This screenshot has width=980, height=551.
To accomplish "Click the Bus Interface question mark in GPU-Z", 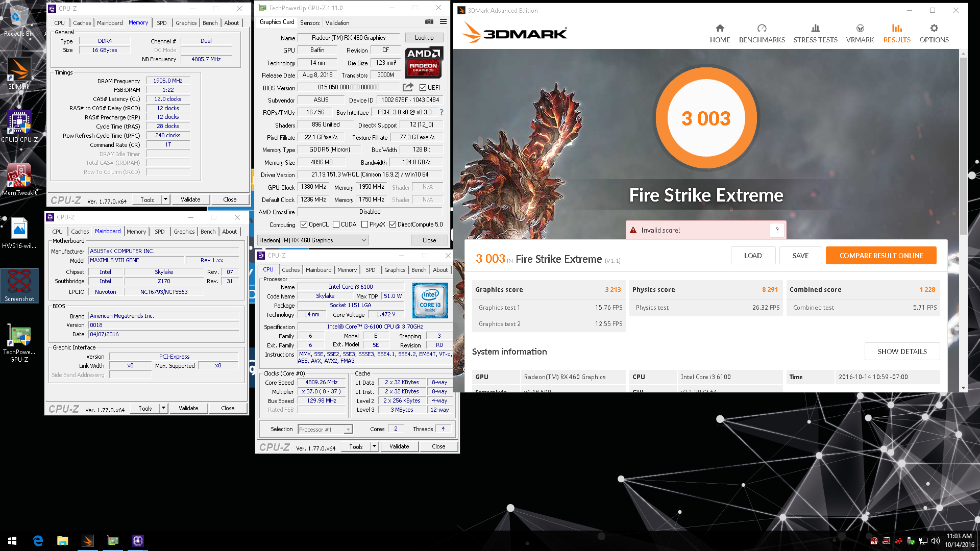I will click(442, 112).
